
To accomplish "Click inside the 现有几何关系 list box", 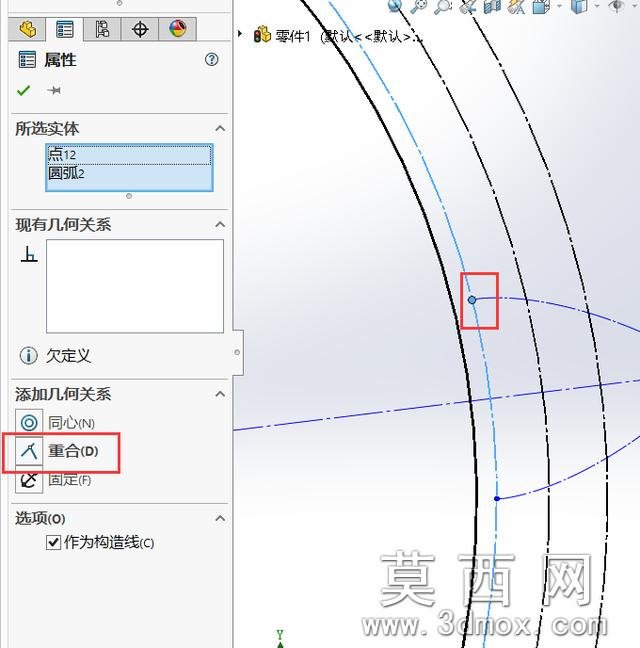I will [135, 286].
